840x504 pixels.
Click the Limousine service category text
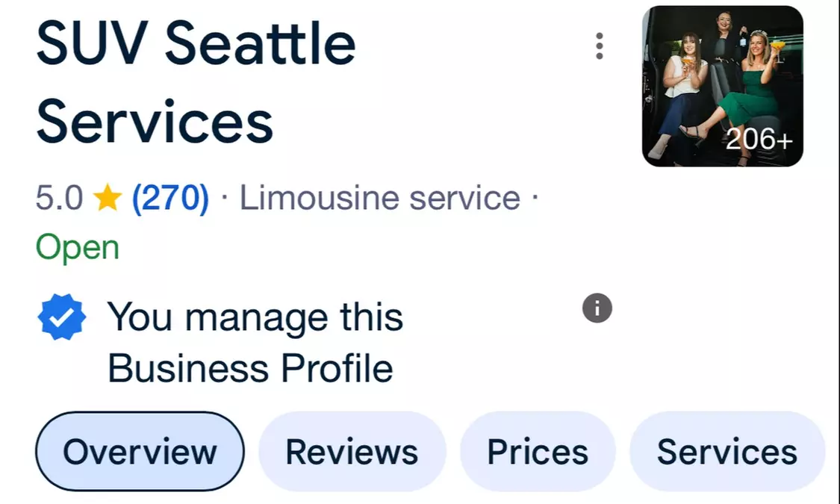pyautogui.click(x=379, y=199)
